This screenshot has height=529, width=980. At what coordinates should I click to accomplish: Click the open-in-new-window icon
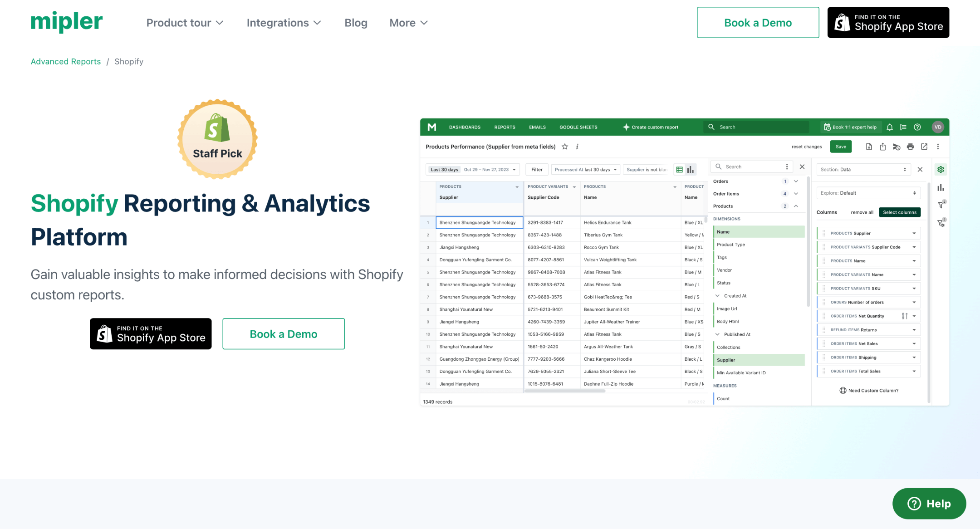(x=924, y=147)
